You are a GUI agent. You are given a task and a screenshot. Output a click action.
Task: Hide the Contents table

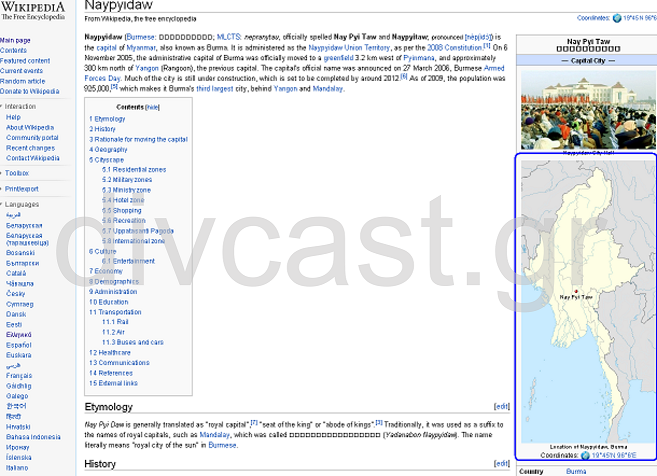153,107
